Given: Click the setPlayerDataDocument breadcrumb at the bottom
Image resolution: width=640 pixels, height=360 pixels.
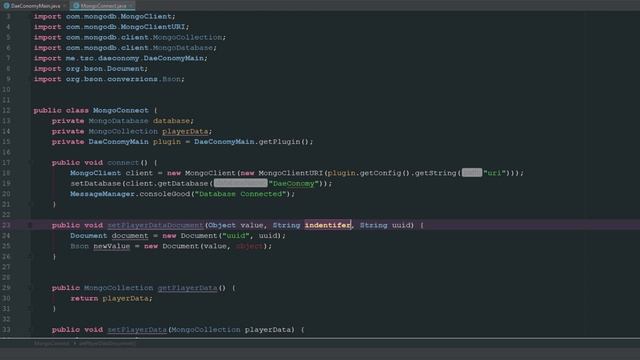Looking at the screenshot, I should click(107, 344).
